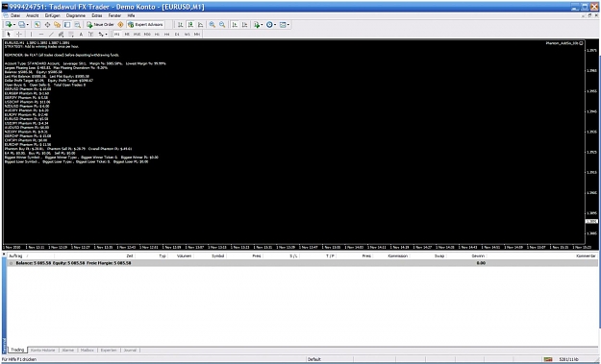Switch to Konto Historie tab
This screenshot has width=601, height=364.
43,350
